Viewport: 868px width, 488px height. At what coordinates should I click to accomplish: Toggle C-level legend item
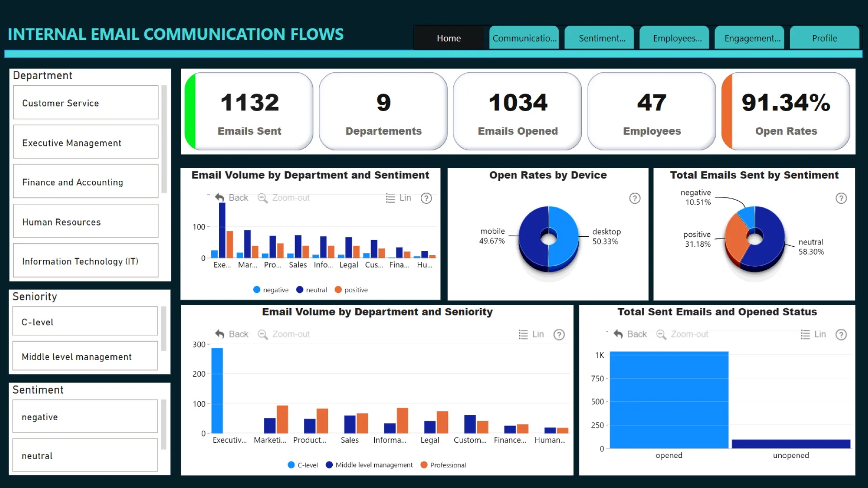(303, 465)
